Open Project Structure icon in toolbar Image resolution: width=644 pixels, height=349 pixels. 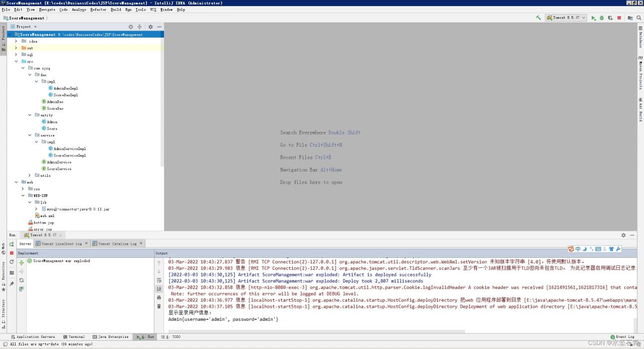(630, 18)
